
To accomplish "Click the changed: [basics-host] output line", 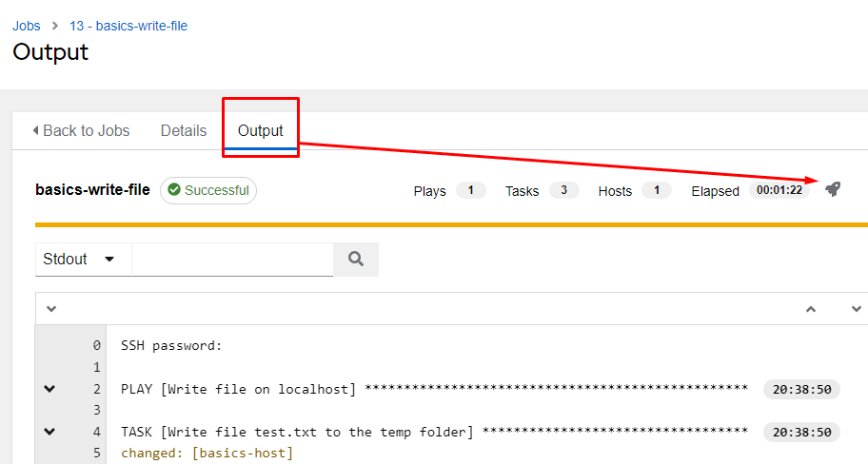I will pos(207,453).
